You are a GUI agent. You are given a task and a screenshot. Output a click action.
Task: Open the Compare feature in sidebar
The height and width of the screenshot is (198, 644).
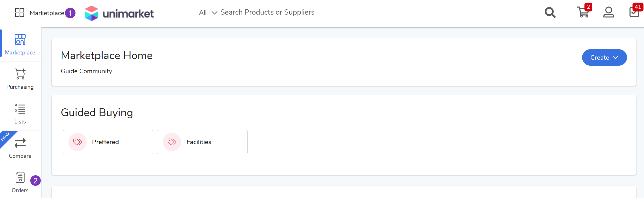click(20, 148)
